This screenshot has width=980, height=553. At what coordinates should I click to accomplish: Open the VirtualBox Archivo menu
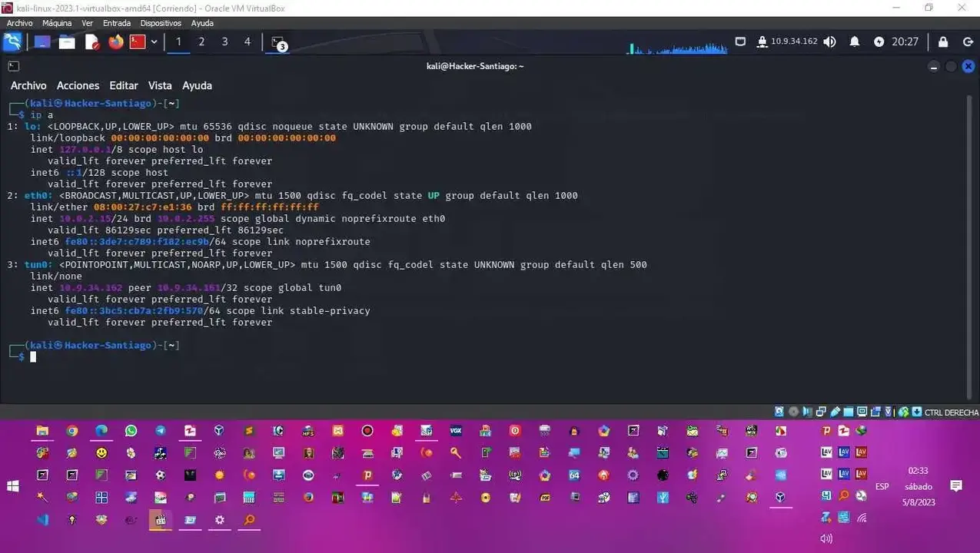[20, 23]
